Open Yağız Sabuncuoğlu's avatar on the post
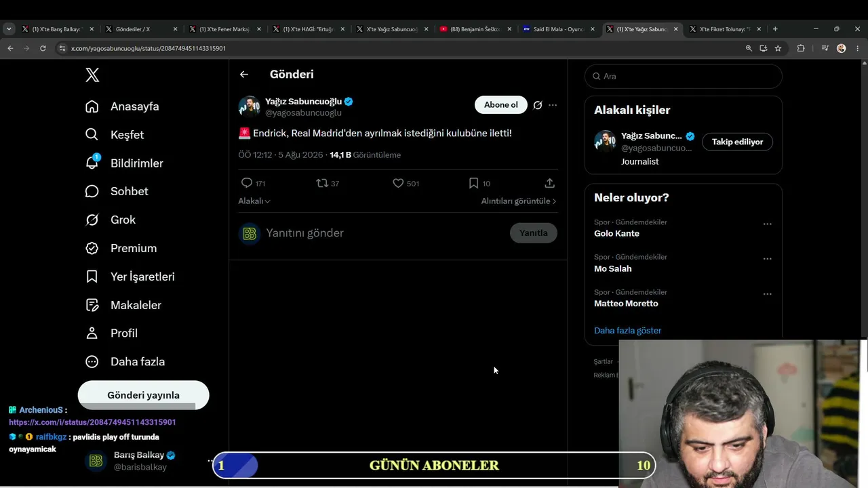Viewport: 868px width, 488px height. (250, 107)
